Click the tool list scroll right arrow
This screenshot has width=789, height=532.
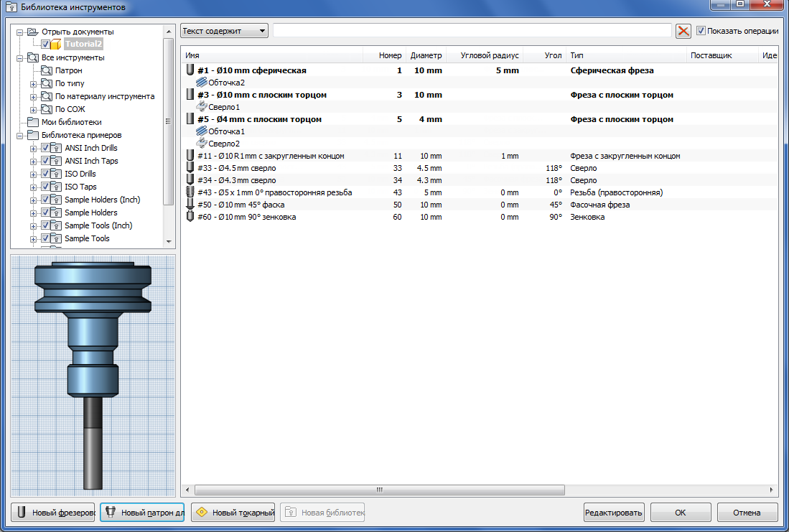771,490
